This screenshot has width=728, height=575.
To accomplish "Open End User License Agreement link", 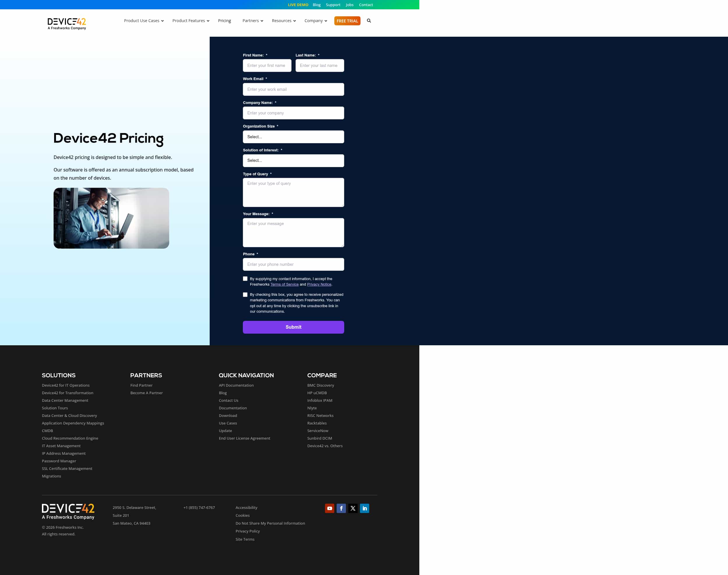I will pyautogui.click(x=245, y=438).
